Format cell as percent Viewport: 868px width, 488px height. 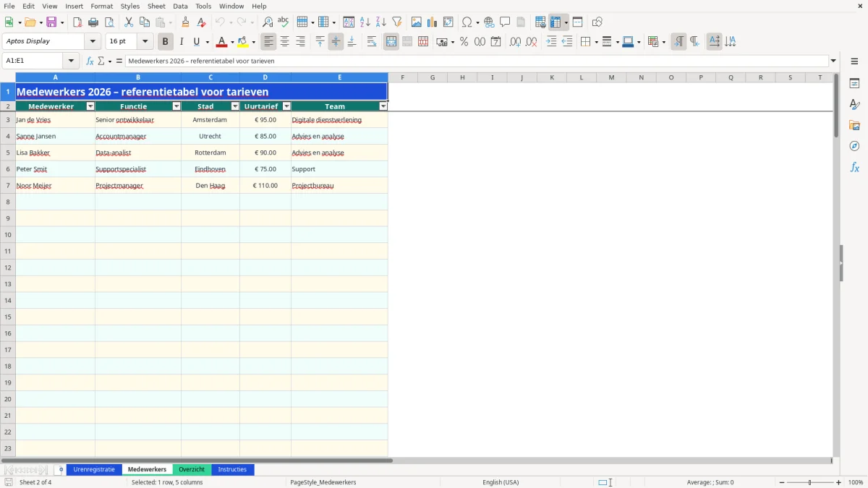pyautogui.click(x=464, y=42)
